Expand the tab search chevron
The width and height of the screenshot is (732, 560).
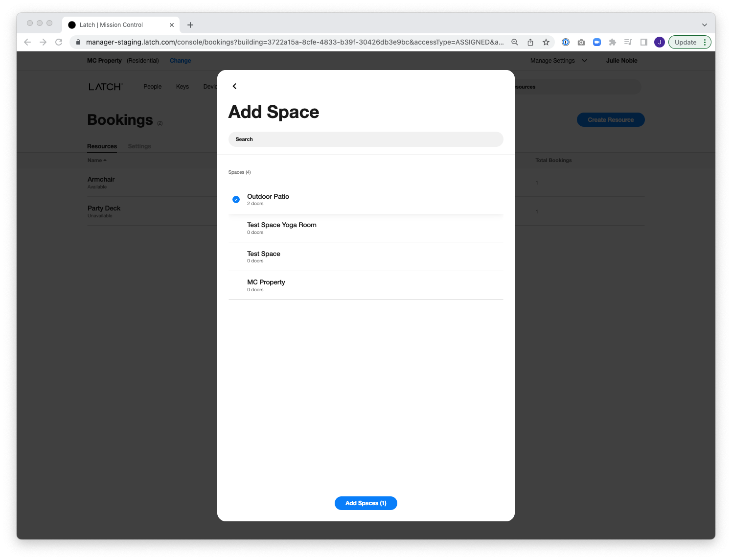coord(705,25)
